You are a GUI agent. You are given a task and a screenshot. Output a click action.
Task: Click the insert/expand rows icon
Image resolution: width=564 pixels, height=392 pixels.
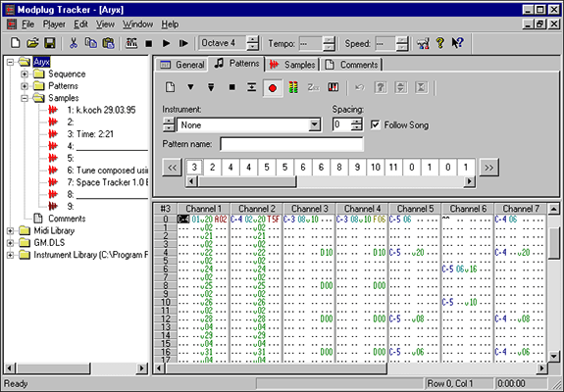click(251, 87)
